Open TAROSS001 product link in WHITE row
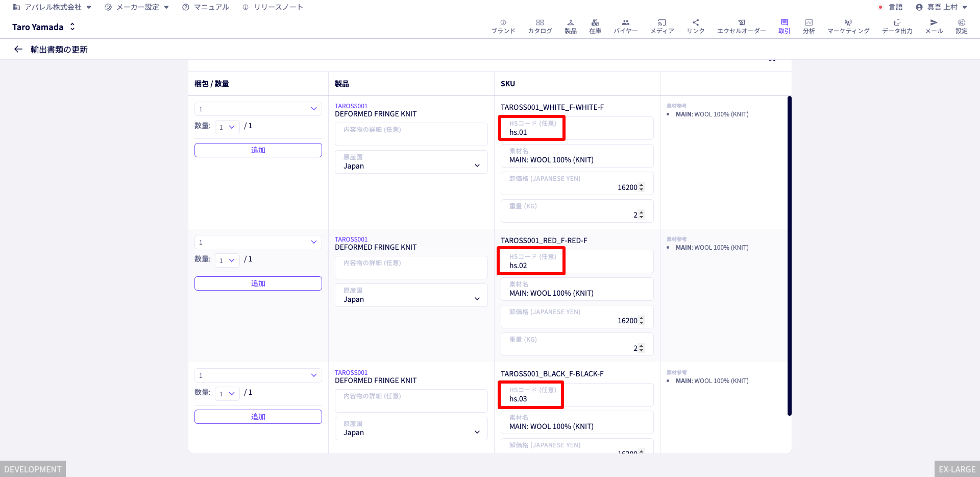This screenshot has width=980, height=477. pos(351,106)
